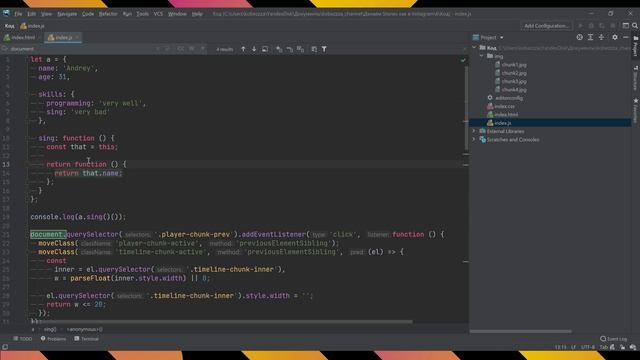Click the Project stripe button on right edge

pyautogui.click(x=636, y=46)
